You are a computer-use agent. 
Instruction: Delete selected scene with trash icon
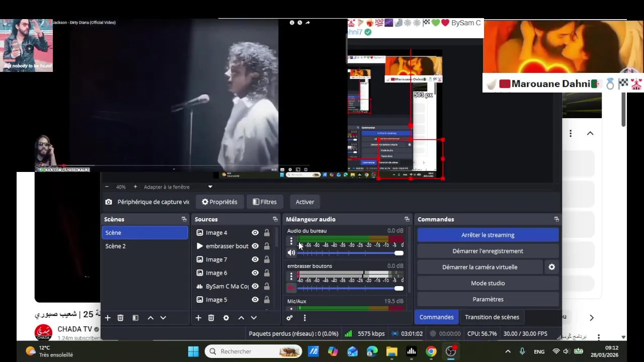pyautogui.click(x=120, y=318)
